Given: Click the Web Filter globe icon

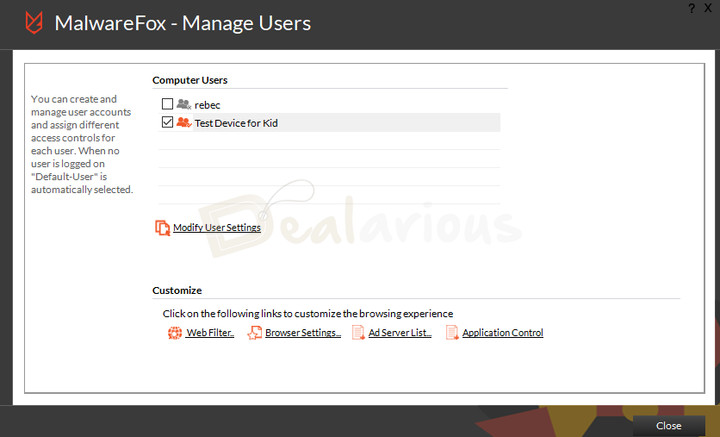Looking at the screenshot, I should pyautogui.click(x=174, y=333).
